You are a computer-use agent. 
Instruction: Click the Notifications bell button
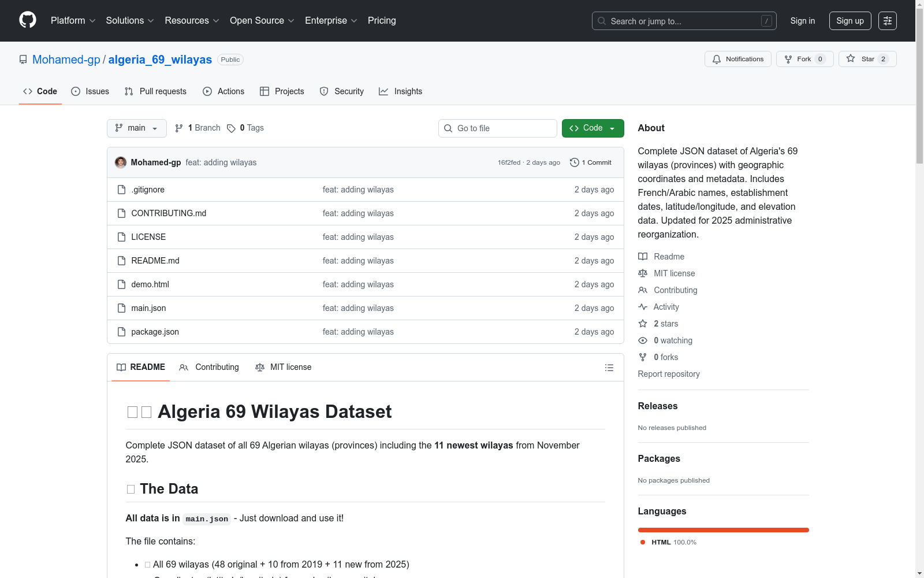(737, 59)
